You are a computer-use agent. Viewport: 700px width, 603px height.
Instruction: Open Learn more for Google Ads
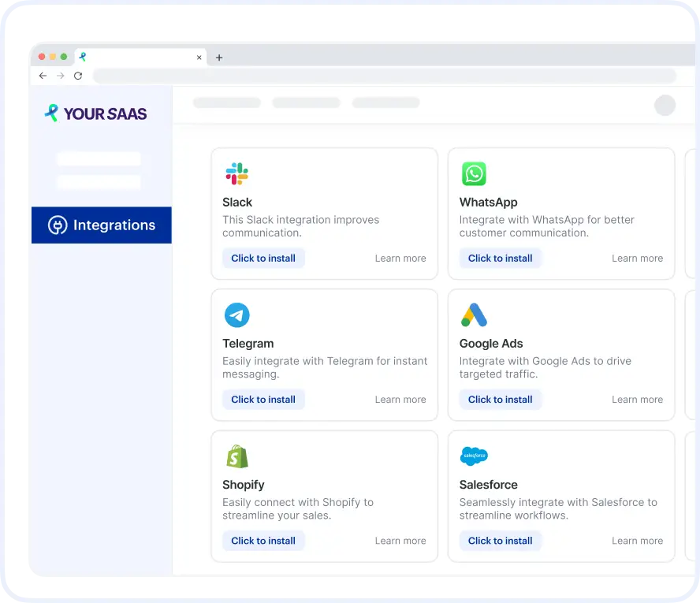coord(637,400)
